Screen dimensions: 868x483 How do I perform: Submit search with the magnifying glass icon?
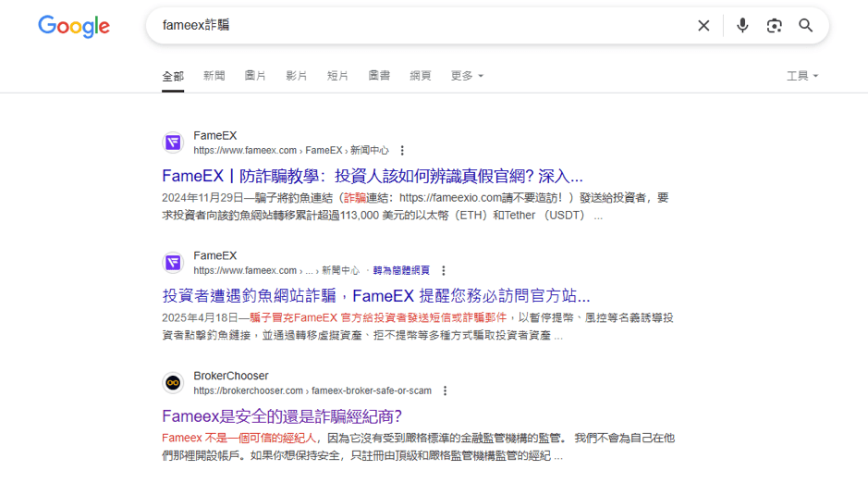tap(805, 26)
